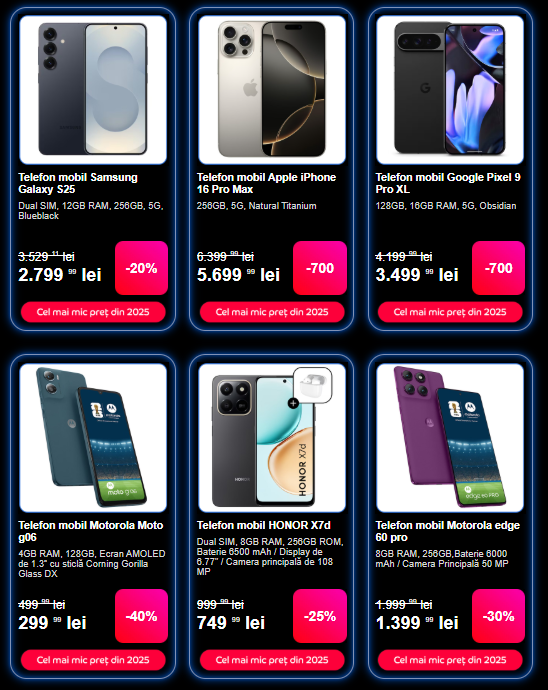This screenshot has width=548, height=690.
Task: Select the Telefon mobil HONOR X7d title
Action: point(263,525)
